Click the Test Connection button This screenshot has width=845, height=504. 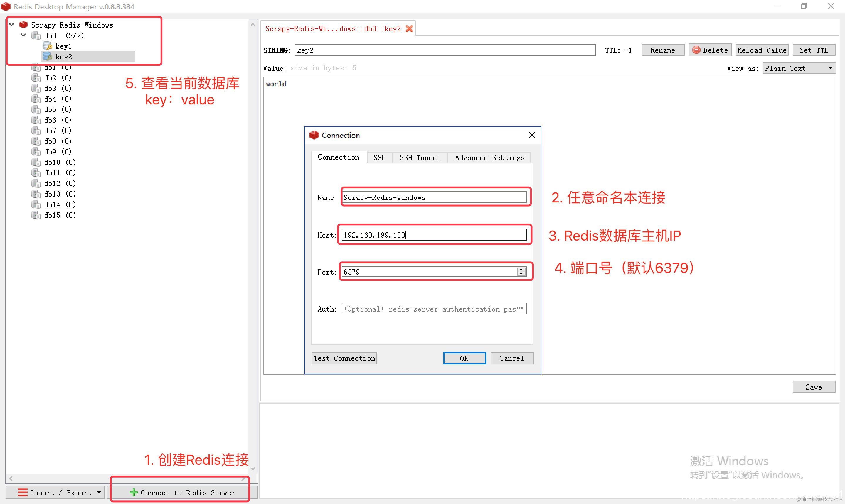click(344, 358)
